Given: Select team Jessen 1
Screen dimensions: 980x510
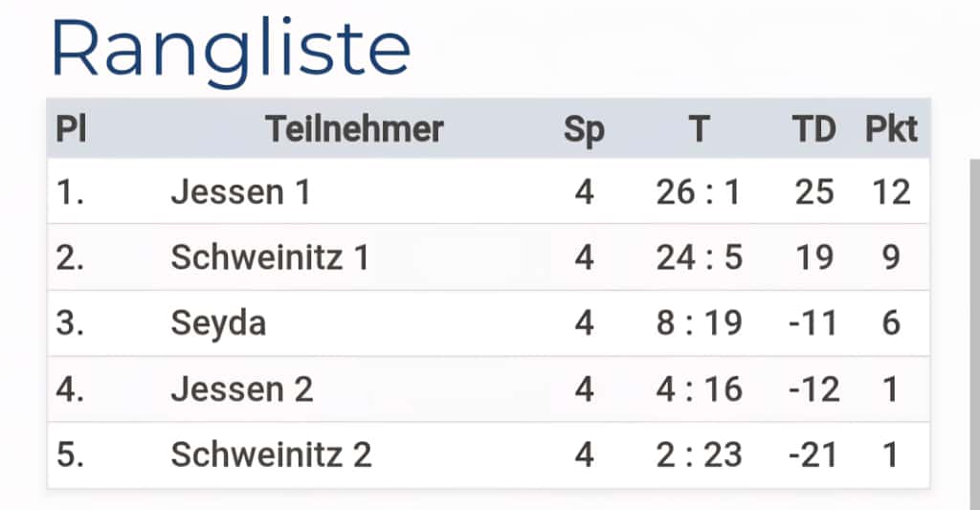Looking at the screenshot, I should 240,192.
